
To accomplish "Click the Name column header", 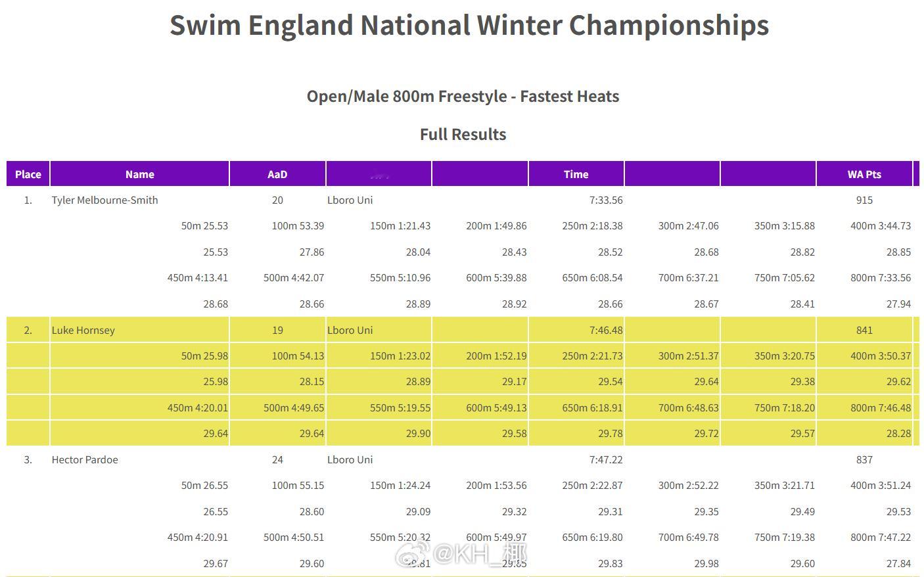I will [x=139, y=174].
